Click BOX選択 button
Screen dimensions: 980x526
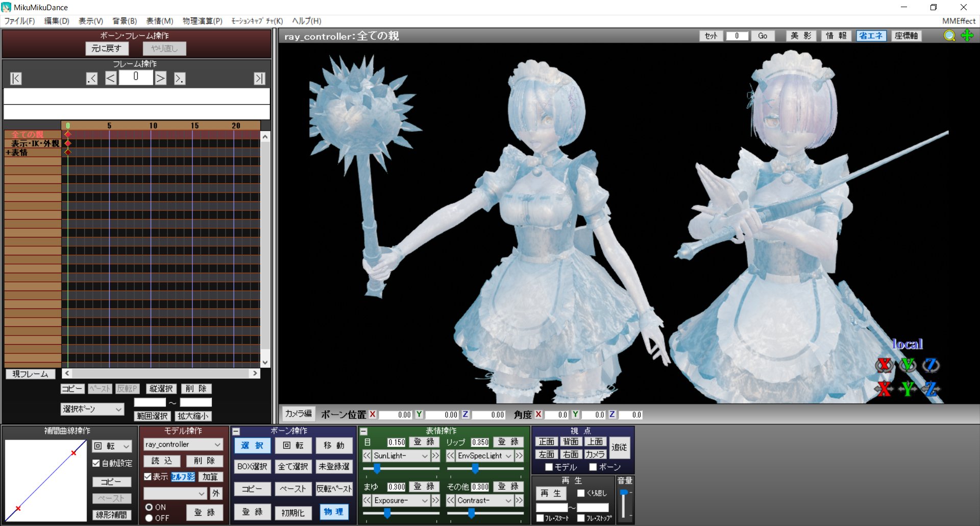coord(252,466)
